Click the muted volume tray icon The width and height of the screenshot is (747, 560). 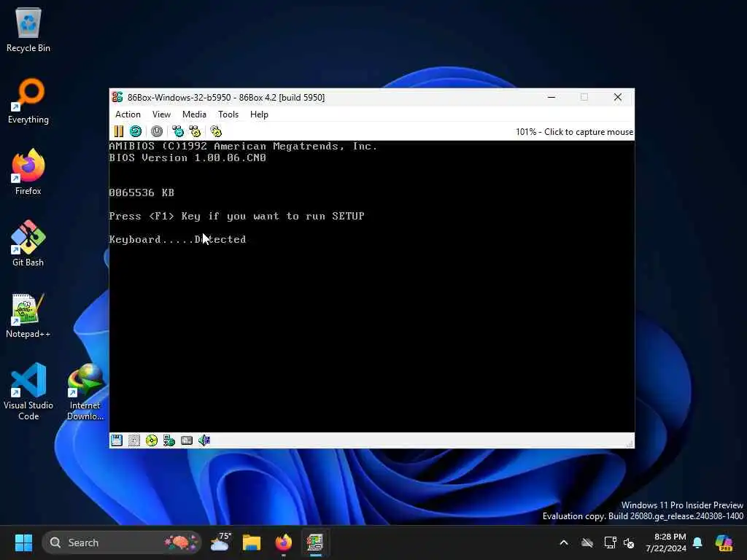point(629,542)
